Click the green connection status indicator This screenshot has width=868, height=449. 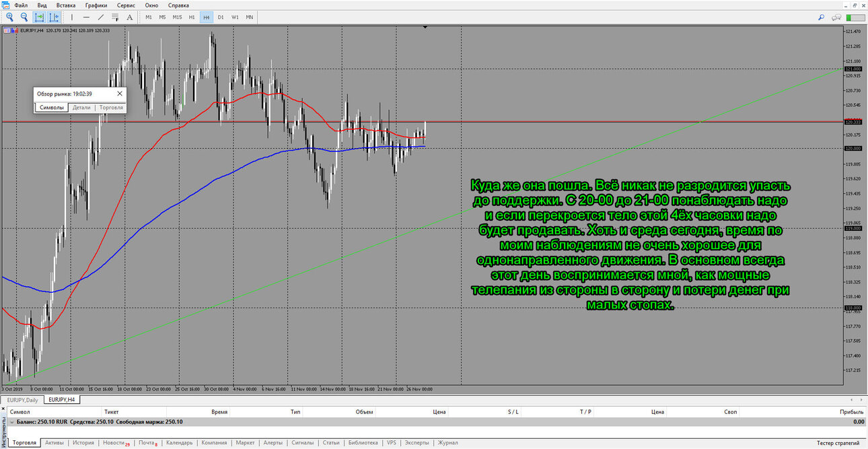[x=855, y=17]
